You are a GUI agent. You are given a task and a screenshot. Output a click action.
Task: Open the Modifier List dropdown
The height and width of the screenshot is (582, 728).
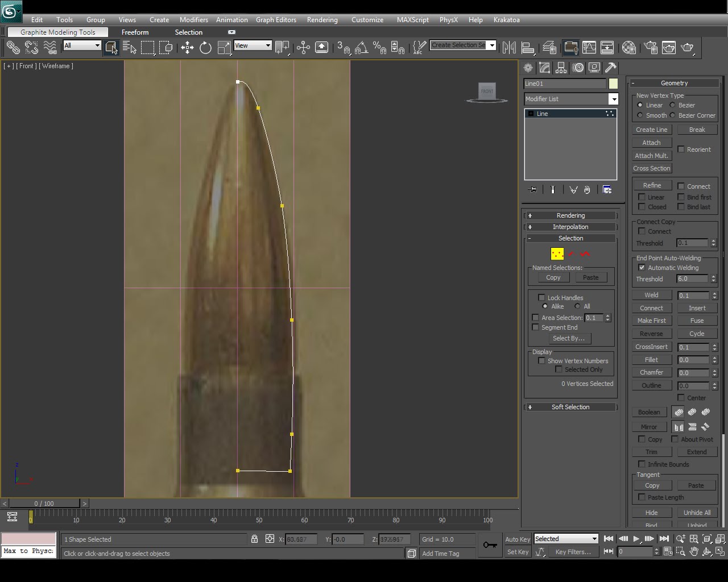(613, 99)
